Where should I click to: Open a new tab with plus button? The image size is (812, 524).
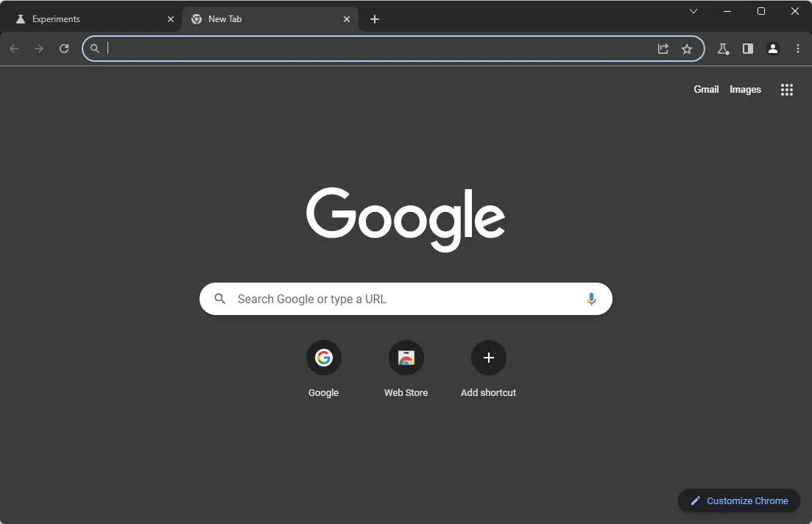click(x=375, y=19)
